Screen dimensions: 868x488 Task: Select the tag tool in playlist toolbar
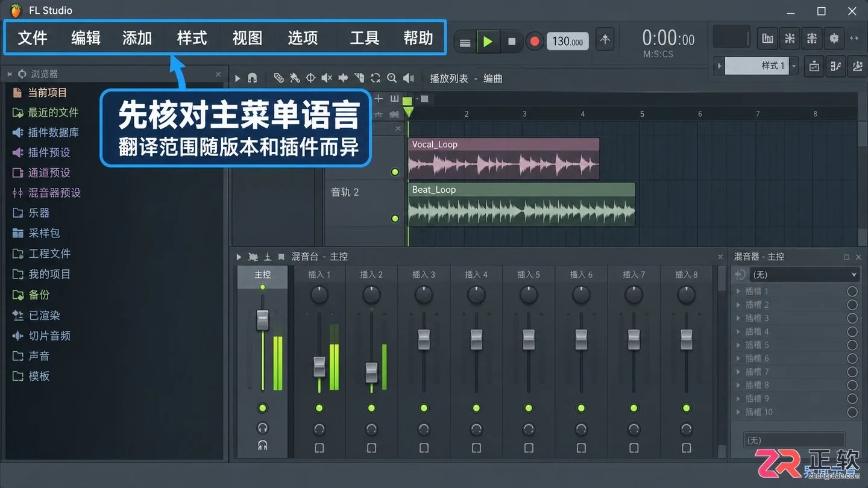coord(278,78)
